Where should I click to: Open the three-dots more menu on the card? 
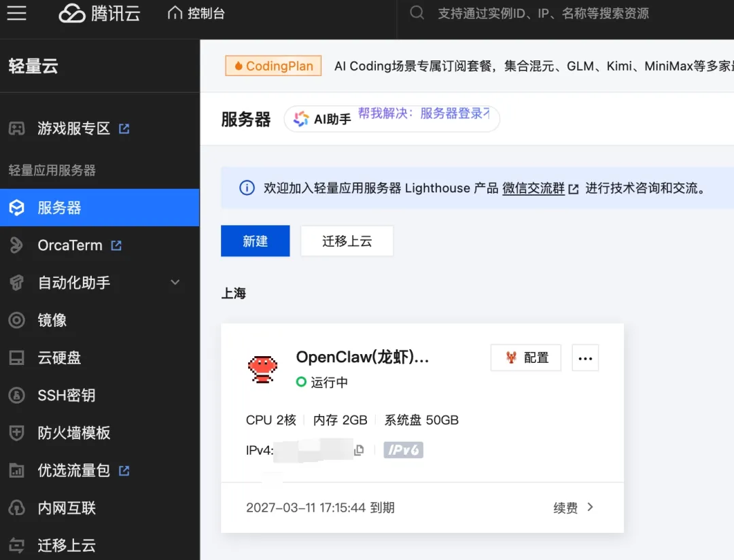pos(585,357)
